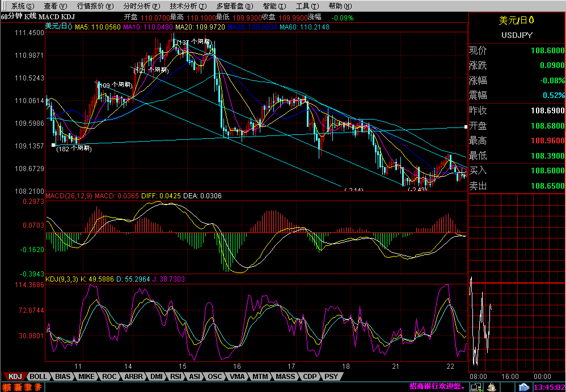Open the 系统(S) menu
This screenshot has height=392, width=566.
pyautogui.click(x=22, y=6)
